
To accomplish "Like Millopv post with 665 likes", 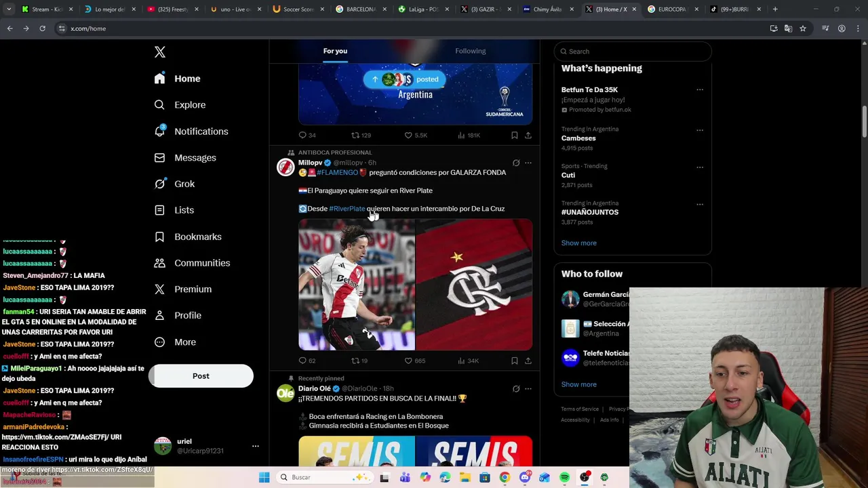I will (415, 361).
